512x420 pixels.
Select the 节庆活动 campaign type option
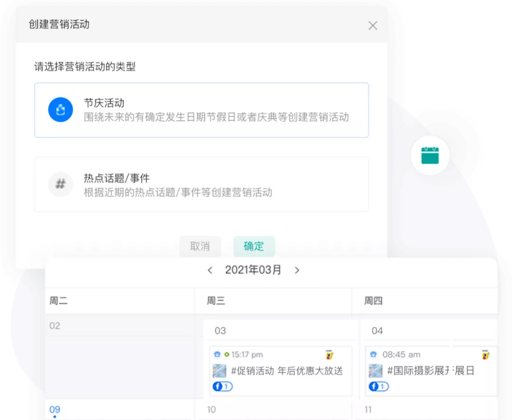[x=201, y=110]
